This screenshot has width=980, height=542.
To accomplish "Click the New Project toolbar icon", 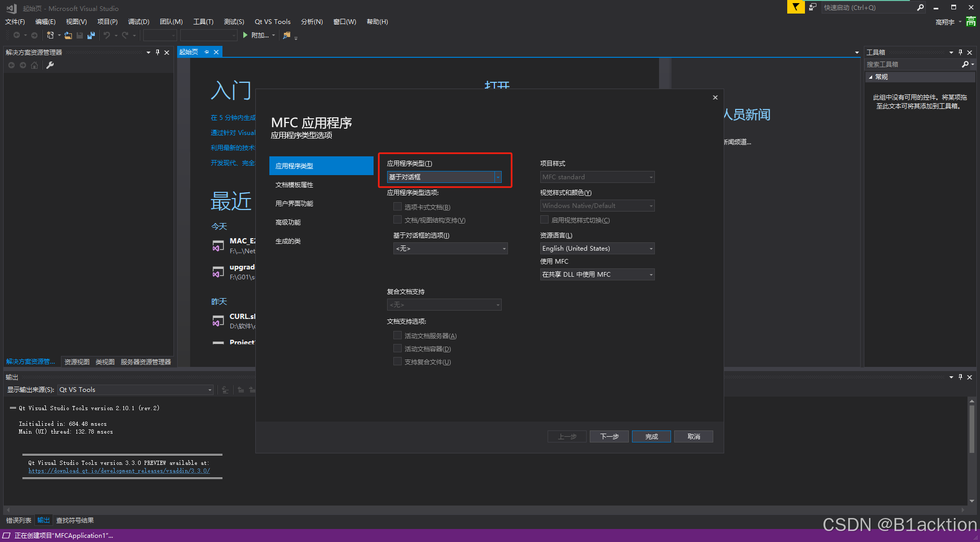I will [50, 35].
